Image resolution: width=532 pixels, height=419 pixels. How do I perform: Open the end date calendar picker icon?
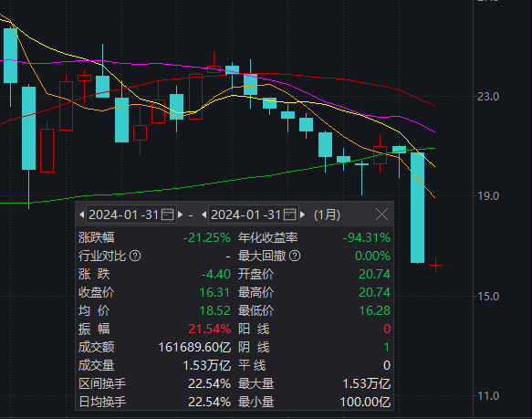289,215
